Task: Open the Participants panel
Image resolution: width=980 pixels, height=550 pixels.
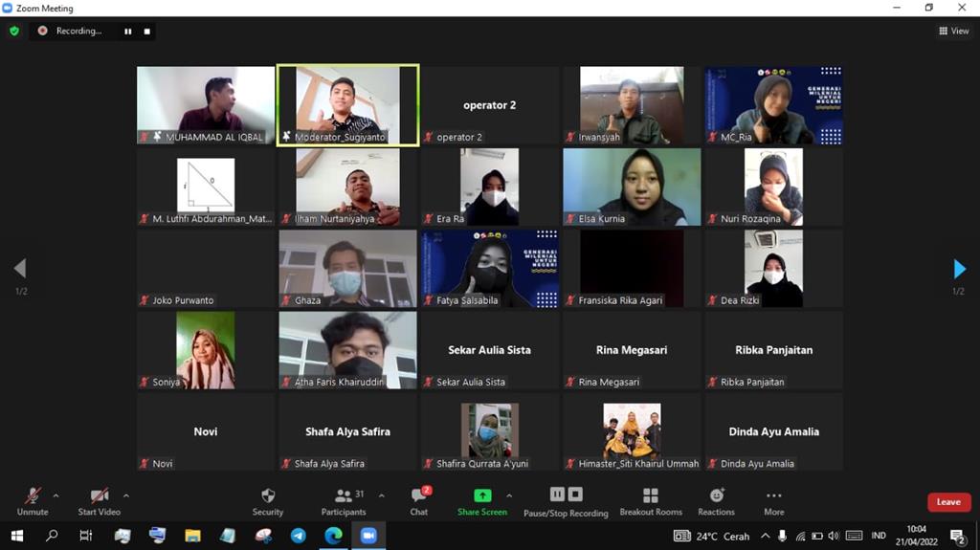Action: [343, 500]
